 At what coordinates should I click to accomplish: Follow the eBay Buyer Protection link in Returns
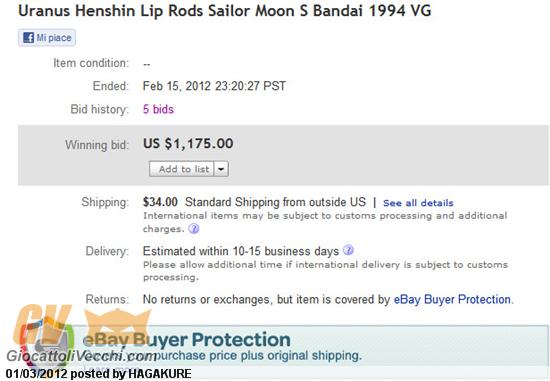[x=452, y=299]
